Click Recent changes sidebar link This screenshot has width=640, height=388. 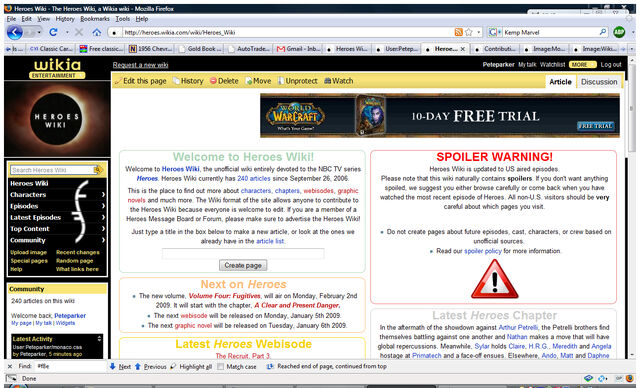[78, 252]
